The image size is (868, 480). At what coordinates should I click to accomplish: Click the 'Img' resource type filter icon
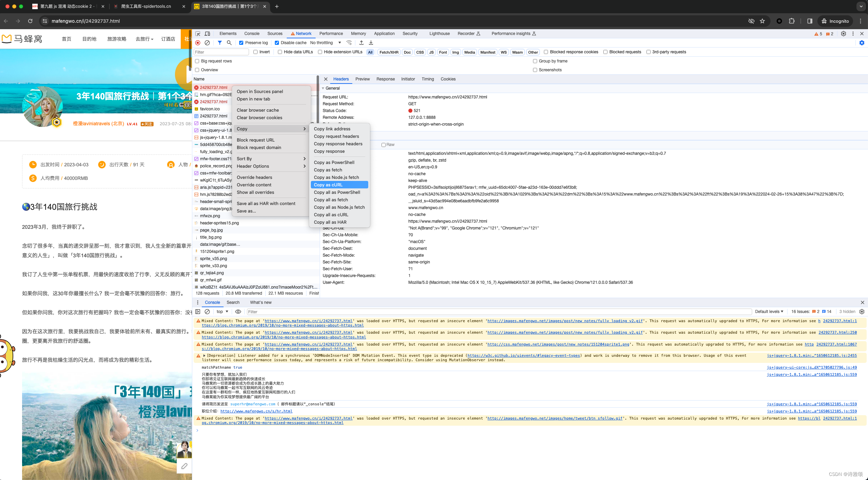(x=455, y=52)
